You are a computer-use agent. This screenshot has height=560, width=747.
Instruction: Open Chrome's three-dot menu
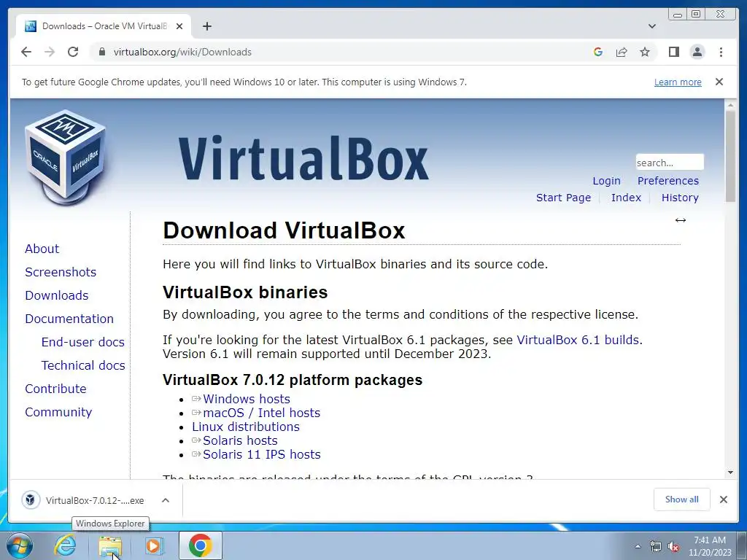coord(721,52)
